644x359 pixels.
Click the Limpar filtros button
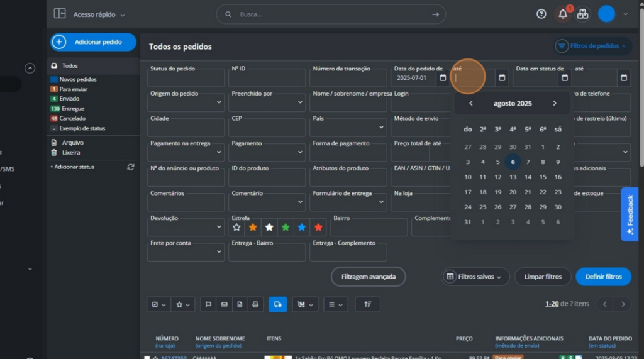(x=542, y=277)
